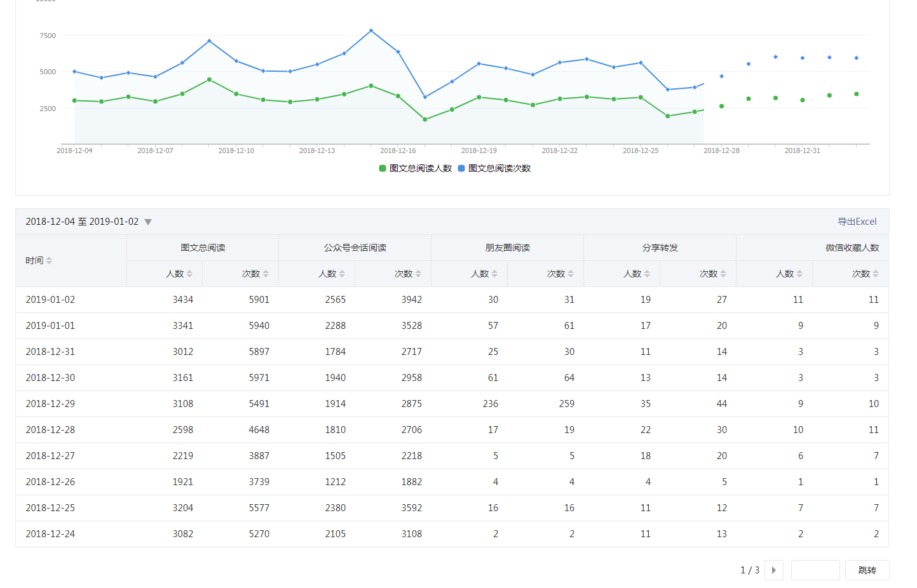Toggle 图文总阅读次数 legend series
The image size is (917, 588).
pos(494,168)
